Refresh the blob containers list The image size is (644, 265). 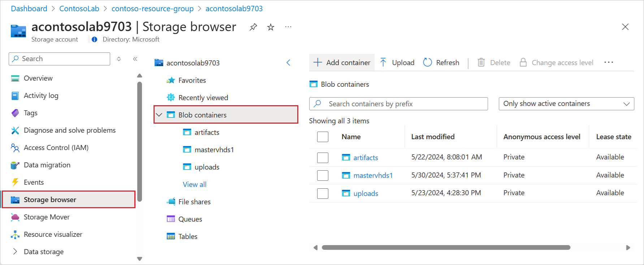[441, 63]
